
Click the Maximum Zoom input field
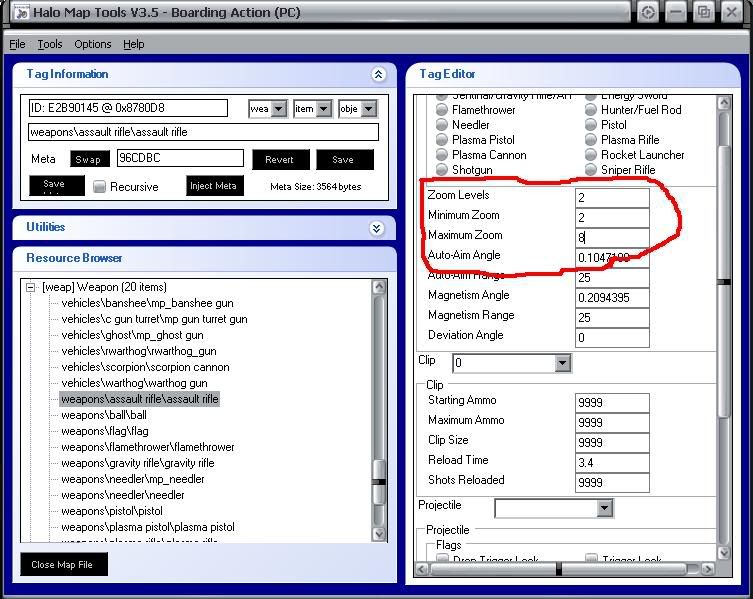point(612,237)
